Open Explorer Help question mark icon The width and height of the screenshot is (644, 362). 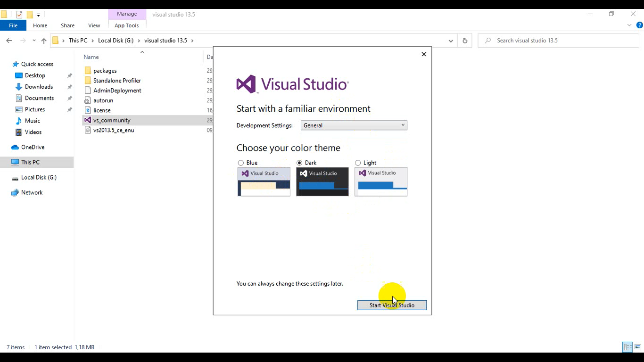pyautogui.click(x=639, y=25)
